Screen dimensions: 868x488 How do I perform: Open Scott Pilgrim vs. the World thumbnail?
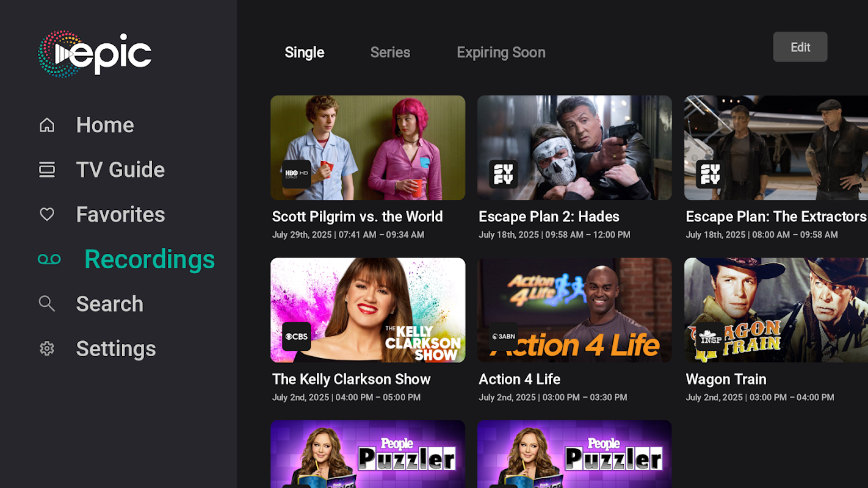point(368,148)
